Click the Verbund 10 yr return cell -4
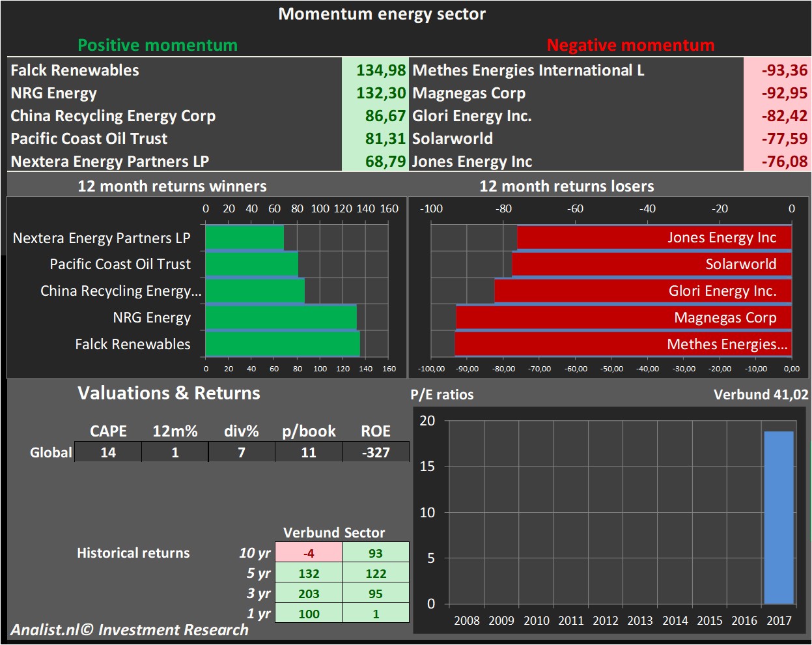This screenshot has height=645, width=812. [x=309, y=553]
